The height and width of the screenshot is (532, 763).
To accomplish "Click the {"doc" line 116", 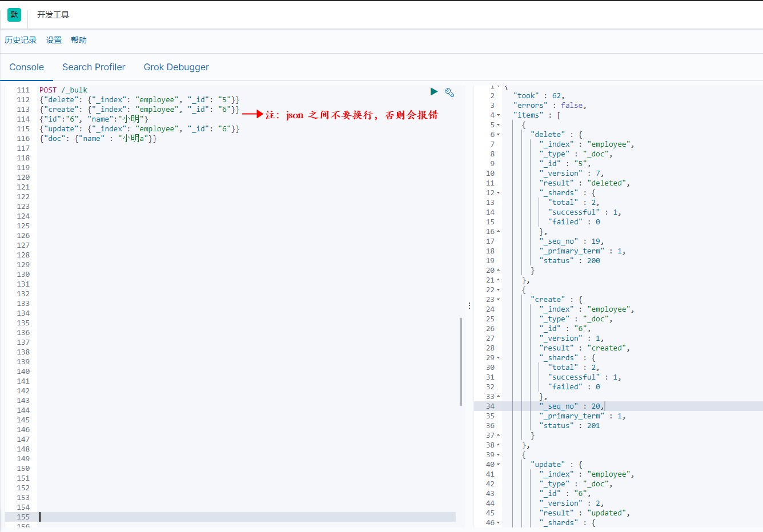I will pos(98,139).
